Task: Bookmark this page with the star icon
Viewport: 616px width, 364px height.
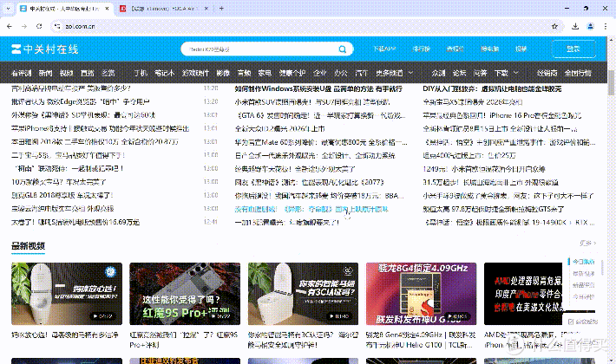Action: click(554, 26)
